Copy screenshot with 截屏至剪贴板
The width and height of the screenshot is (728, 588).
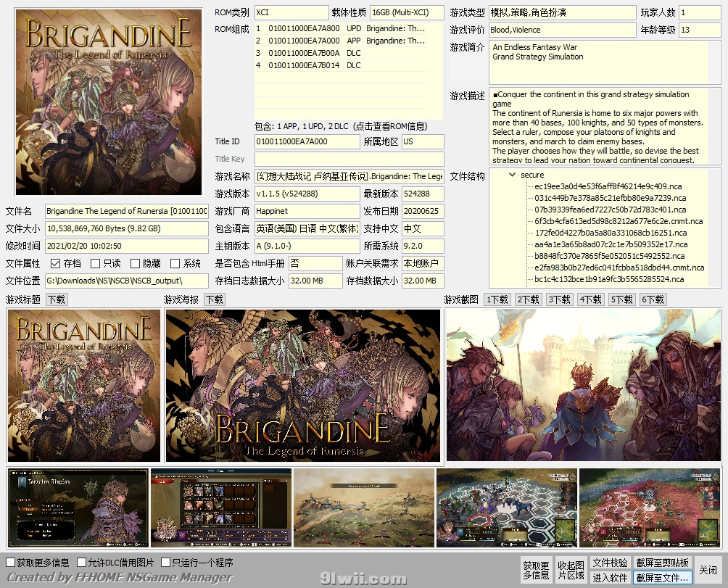pyautogui.click(x=663, y=563)
